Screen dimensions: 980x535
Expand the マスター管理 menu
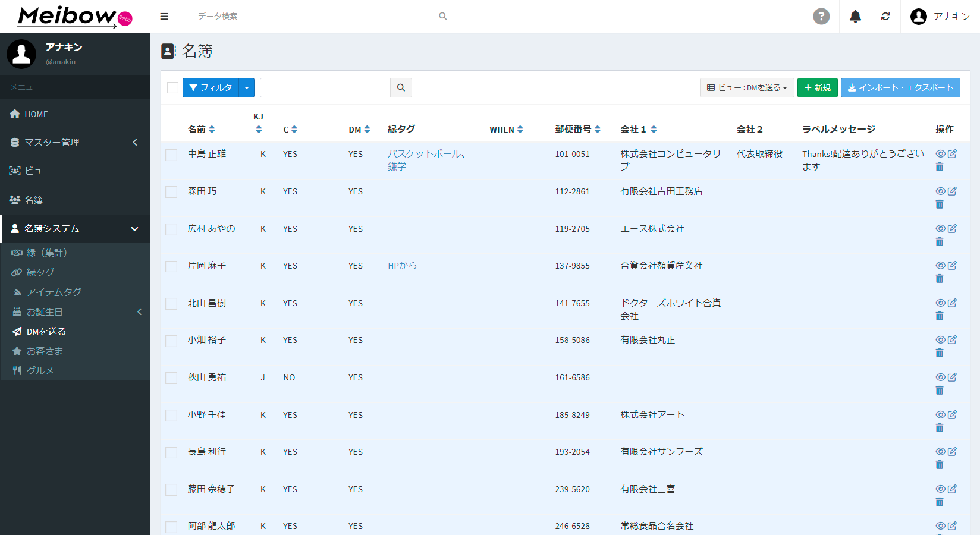(75, 143)
